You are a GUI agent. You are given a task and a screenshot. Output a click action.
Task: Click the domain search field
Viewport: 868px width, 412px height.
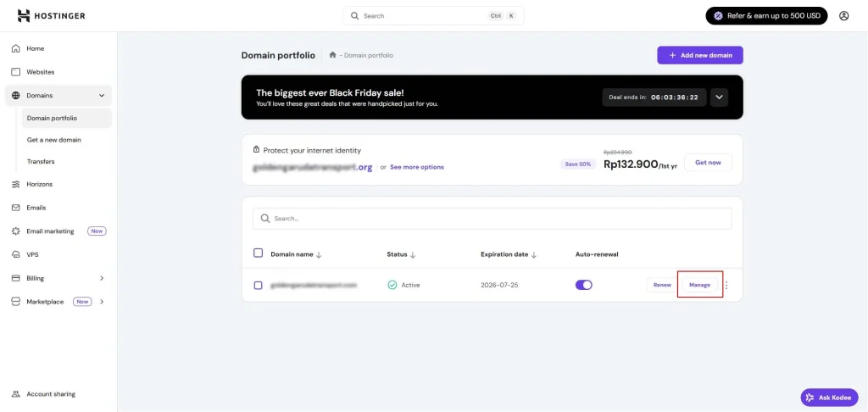[x=492, y=218]
